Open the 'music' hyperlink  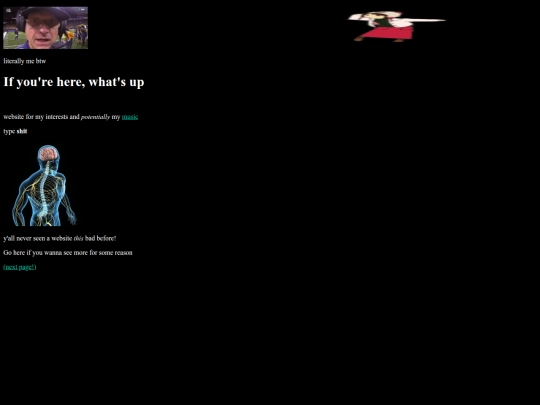tap(130, 117)
